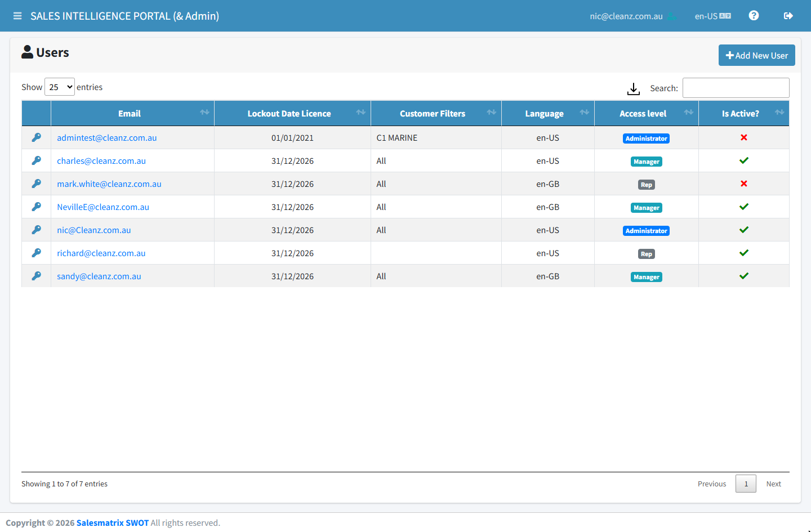Viewport: 811px width, 532px height.
Task: Click the Administrator badge for admintest
Action: tap(647, 138)
